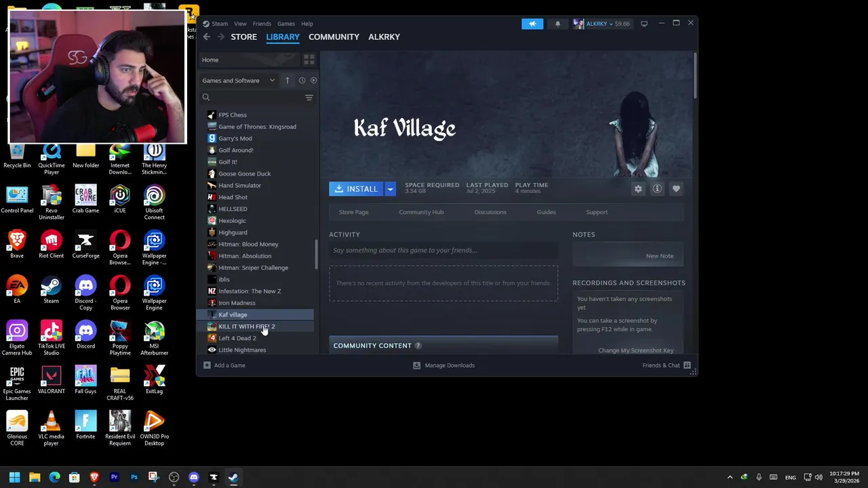This screenshot has height=488, width=868.
Task: Open Kaf Village manage gear icon
Action: pos(638,189)
